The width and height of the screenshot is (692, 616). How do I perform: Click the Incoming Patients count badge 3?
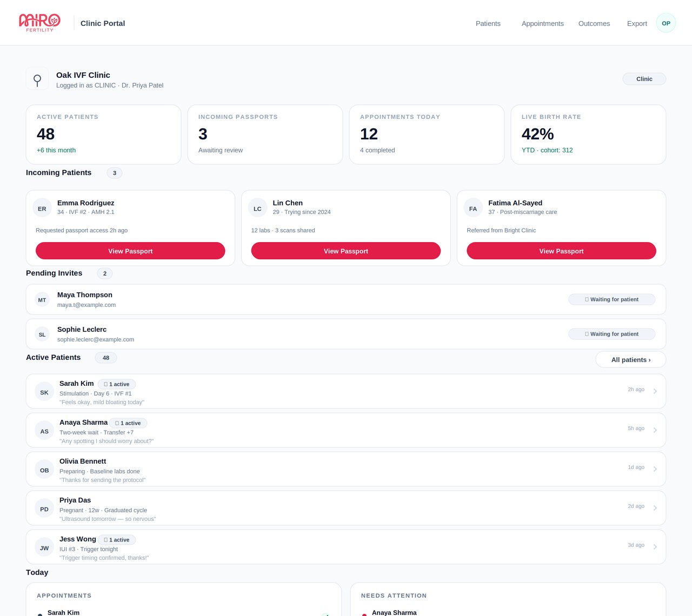[115, 173]
